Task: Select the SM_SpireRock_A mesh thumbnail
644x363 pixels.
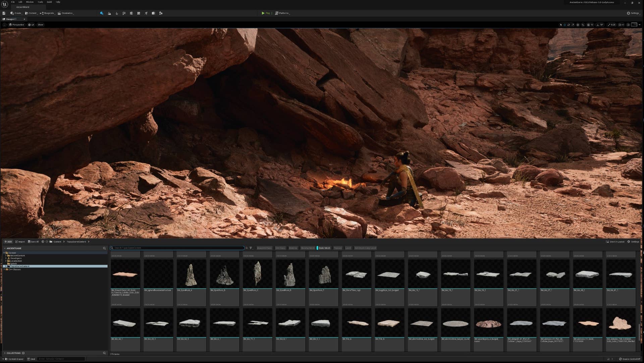Action: tap(191, 274)
